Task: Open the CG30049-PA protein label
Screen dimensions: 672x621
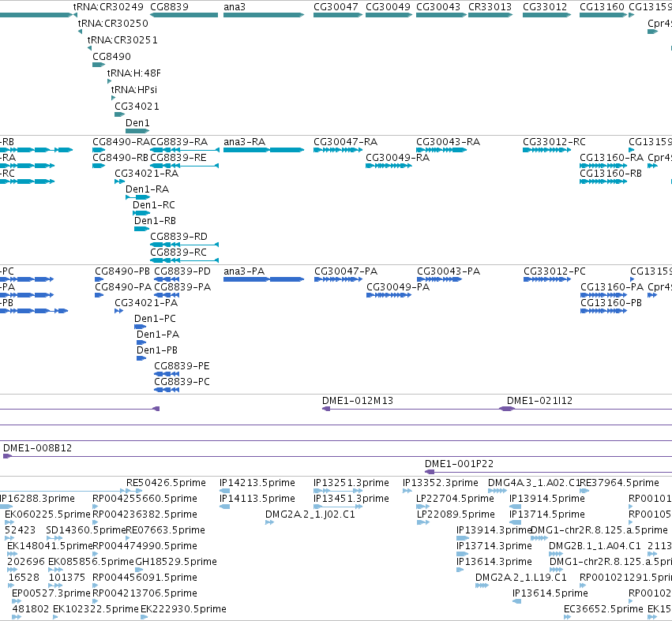Action: (398, 287)
